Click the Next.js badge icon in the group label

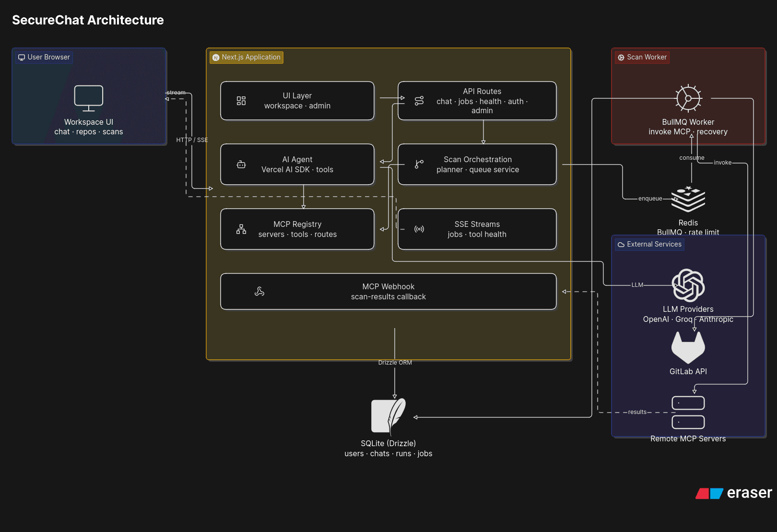[216, 58]
